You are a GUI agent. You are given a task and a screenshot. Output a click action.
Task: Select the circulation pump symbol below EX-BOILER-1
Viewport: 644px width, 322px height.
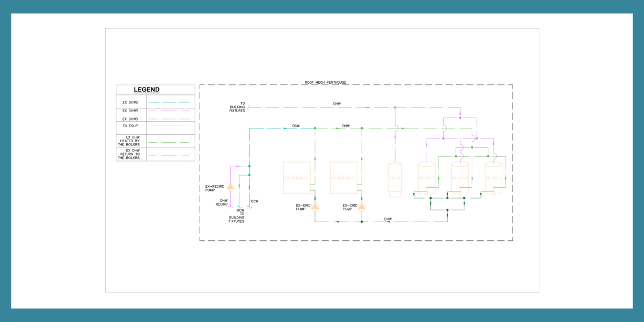coord(315,206)
